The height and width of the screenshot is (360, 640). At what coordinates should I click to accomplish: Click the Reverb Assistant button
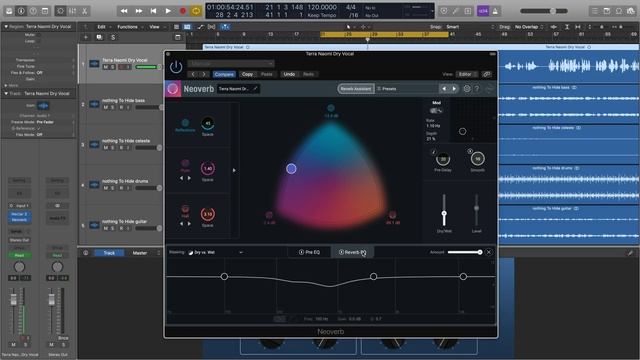pos(356,89)
